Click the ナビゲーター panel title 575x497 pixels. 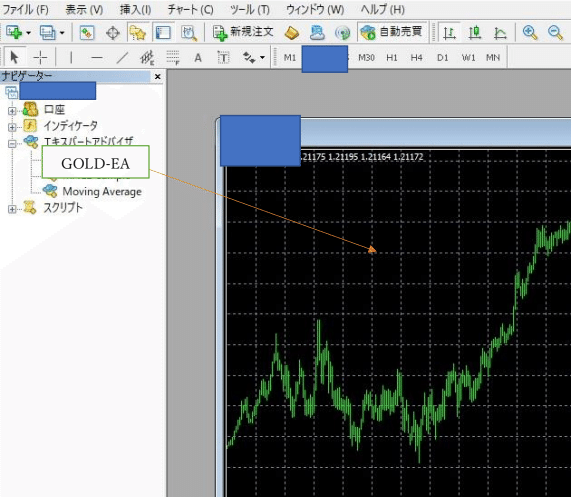coord(26,76)
